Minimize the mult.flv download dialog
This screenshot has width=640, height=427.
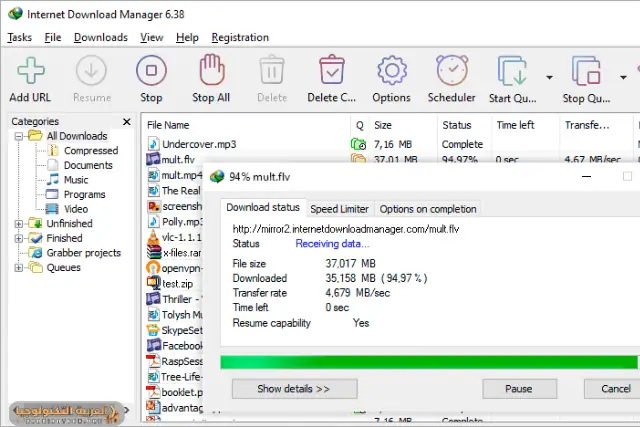point(587,177)
